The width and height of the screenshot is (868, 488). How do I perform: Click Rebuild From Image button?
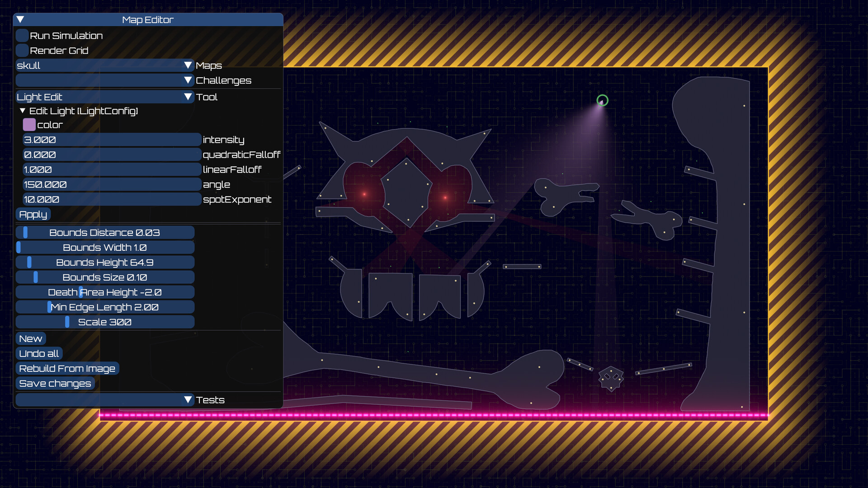click(67, 368)
